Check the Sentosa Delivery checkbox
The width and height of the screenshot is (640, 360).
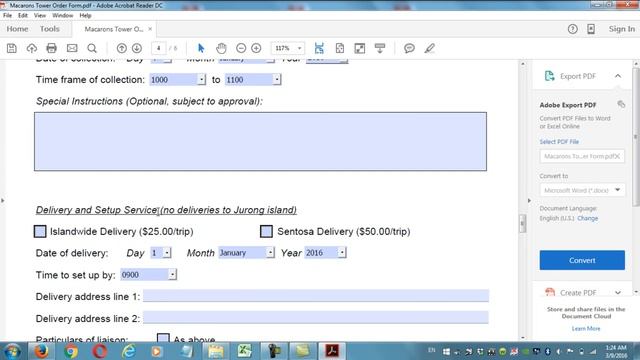266,231
